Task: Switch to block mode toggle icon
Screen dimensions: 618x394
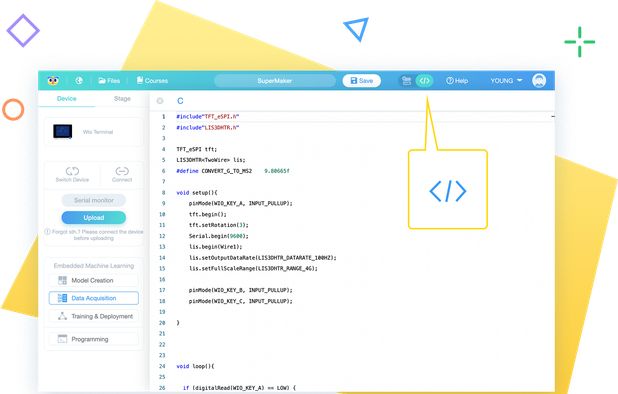Action: click(406, 81)
